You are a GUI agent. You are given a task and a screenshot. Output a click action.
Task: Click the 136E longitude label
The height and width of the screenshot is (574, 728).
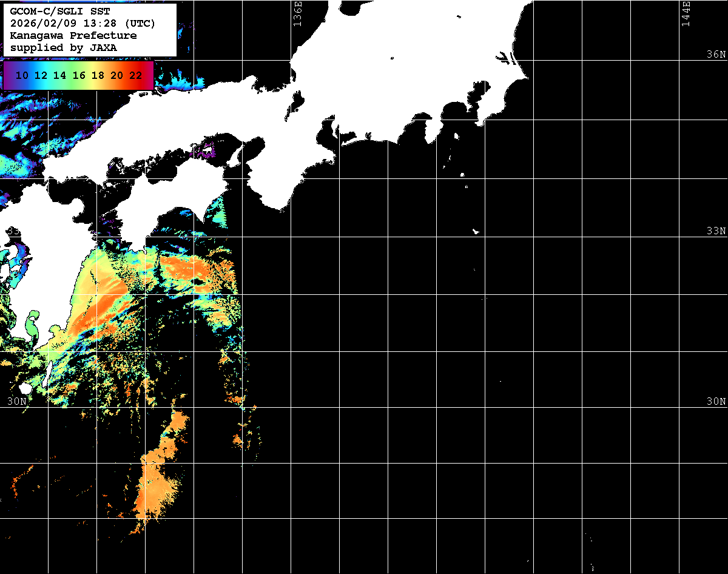coord(297,13)
